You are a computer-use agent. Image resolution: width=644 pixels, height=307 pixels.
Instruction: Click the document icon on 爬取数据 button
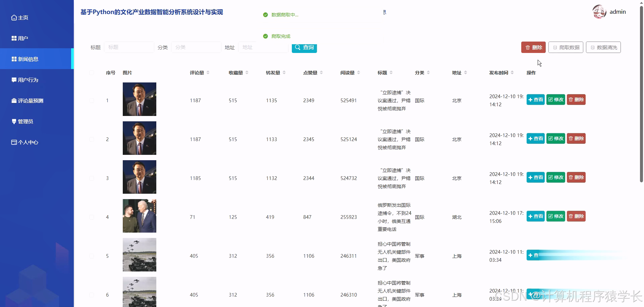tap(555, 47)
